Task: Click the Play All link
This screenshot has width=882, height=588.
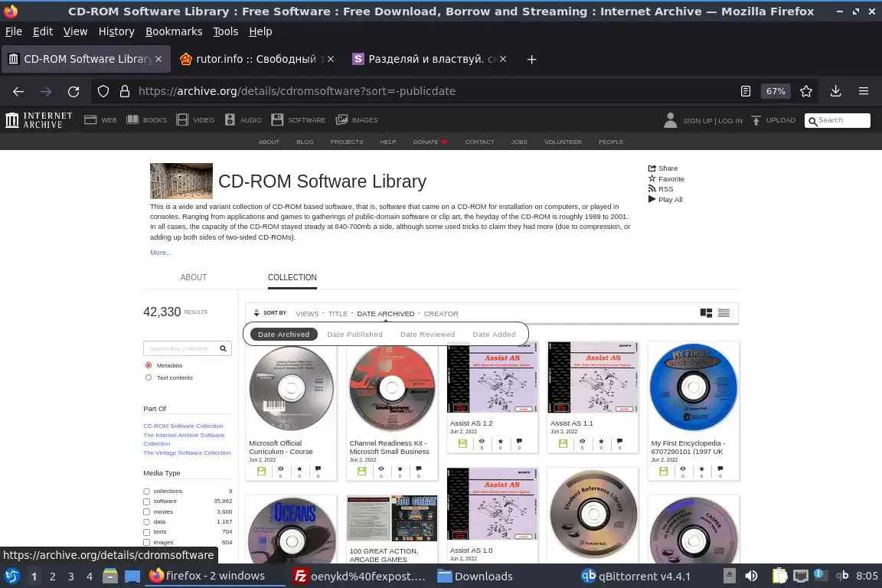Action: click(x=665, y=199)
